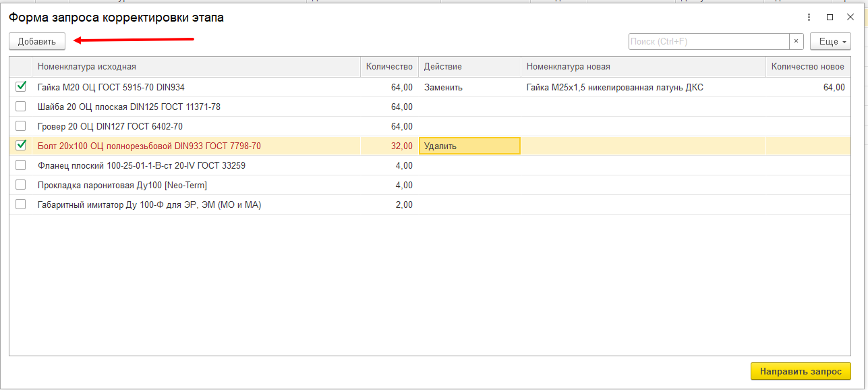The image size is (868, 390).
Task: Clear the search field with the x icon
Action: coord(797,41)
